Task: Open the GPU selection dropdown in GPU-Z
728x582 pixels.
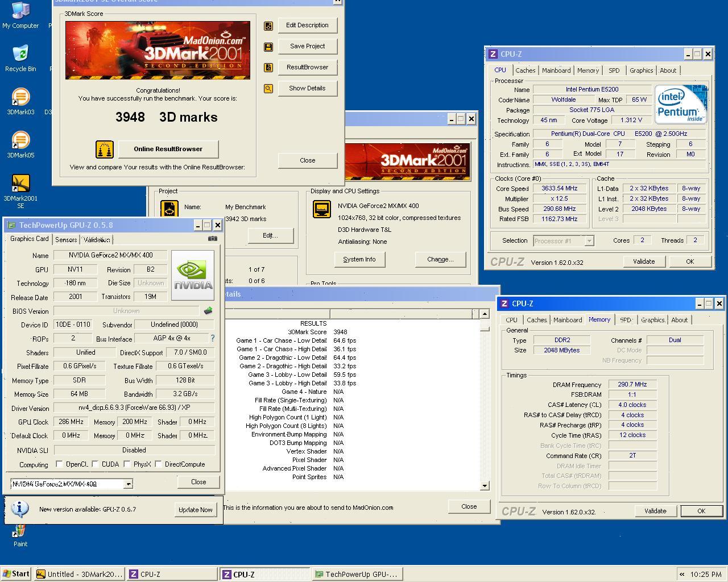Action: [129, 484]
